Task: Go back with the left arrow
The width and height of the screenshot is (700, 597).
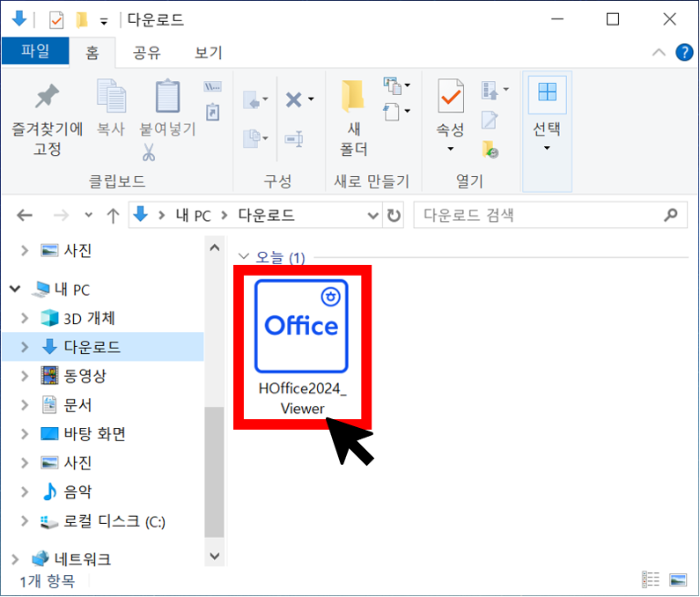Action: coord(25,216)
